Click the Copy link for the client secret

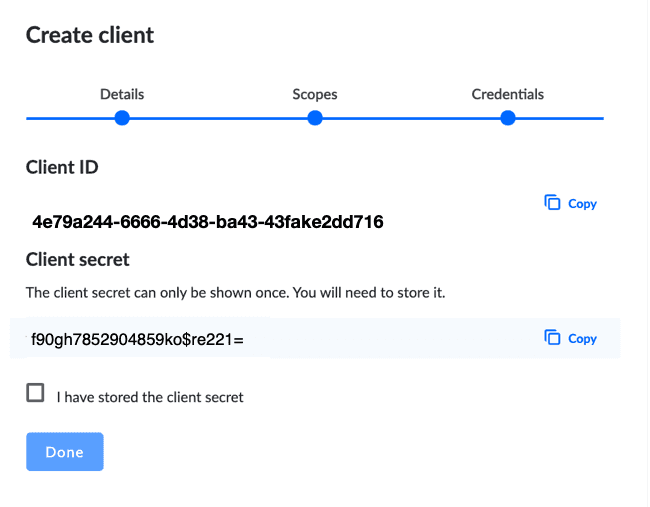click(582, 338)
